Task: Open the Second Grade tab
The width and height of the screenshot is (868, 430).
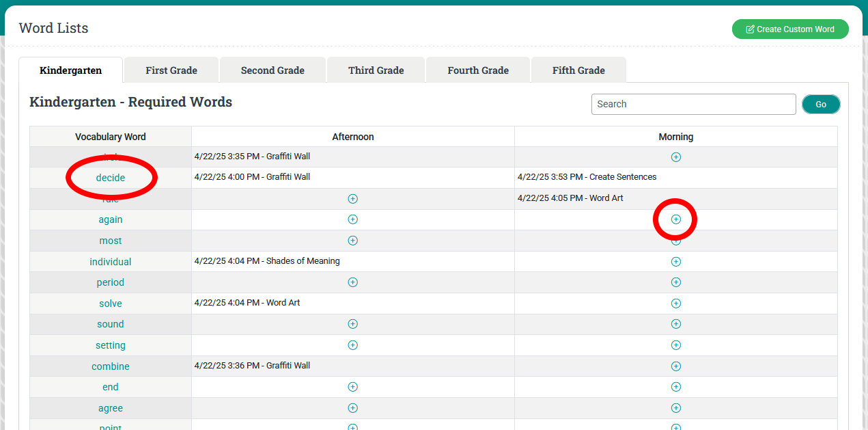Action: 272,70
